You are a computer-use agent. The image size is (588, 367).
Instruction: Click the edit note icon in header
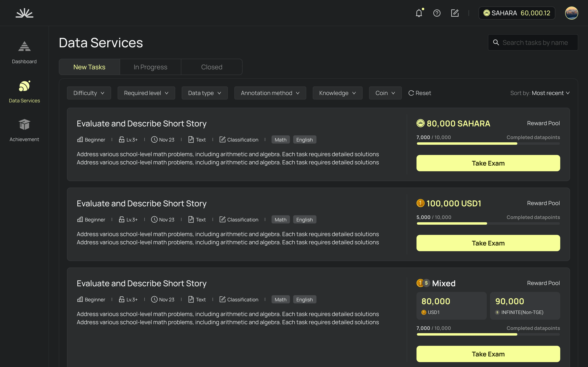[x=455, y=13]
